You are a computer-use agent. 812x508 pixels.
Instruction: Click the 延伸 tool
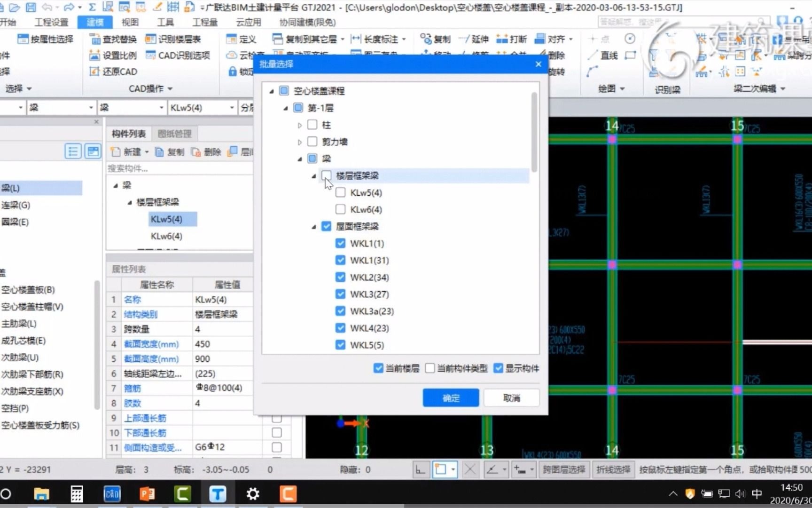[473, 39]
